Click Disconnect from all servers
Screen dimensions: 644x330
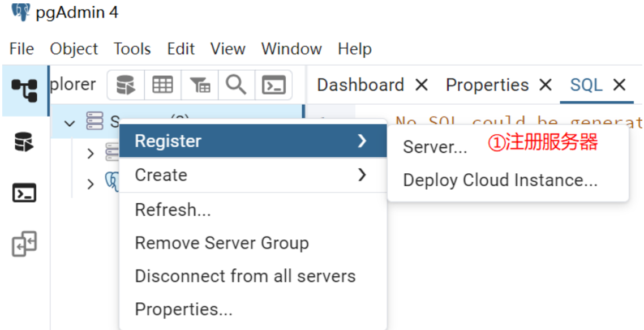(x=244, y=276)
